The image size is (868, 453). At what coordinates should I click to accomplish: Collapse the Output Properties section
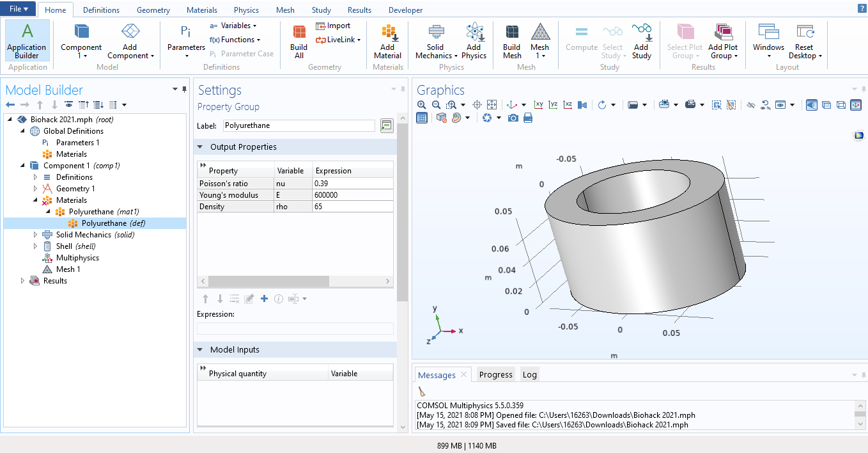[200, 147]
